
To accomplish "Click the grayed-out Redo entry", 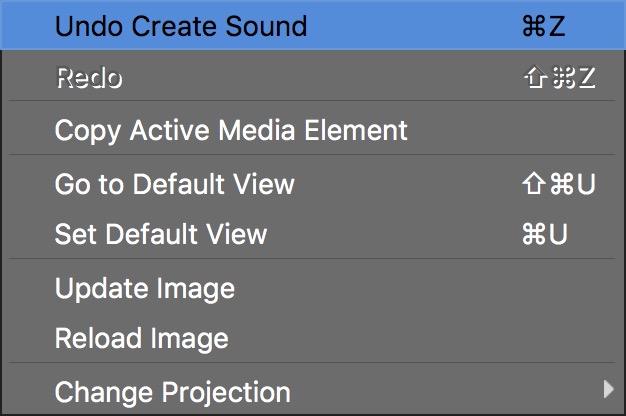I will (x=88, y=78).
